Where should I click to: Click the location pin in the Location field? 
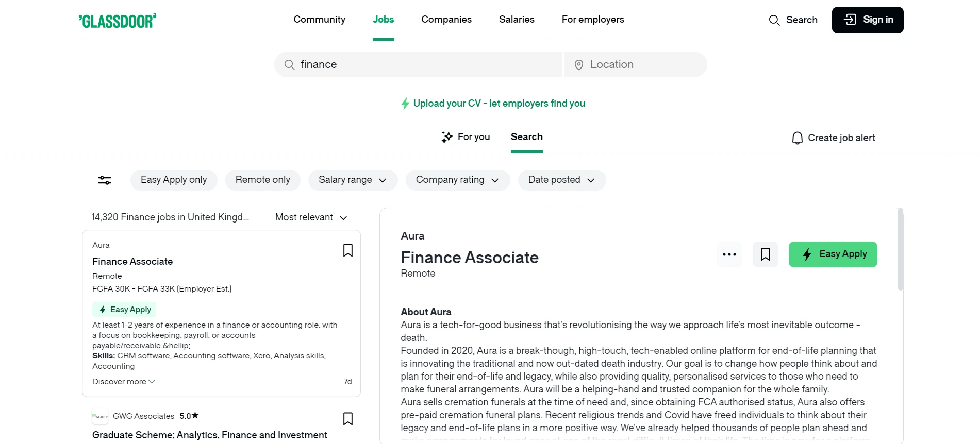(578, 64)
